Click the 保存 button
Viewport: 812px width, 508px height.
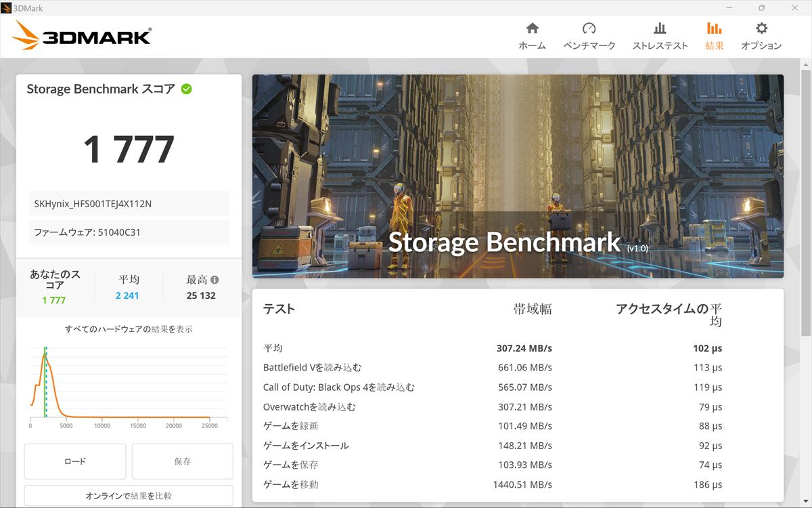(x=183, y=461)
